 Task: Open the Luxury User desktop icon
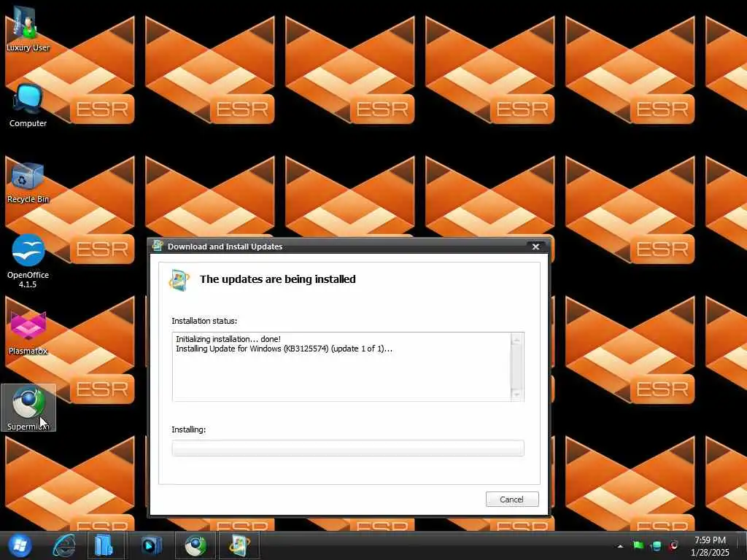coord(28,28)
